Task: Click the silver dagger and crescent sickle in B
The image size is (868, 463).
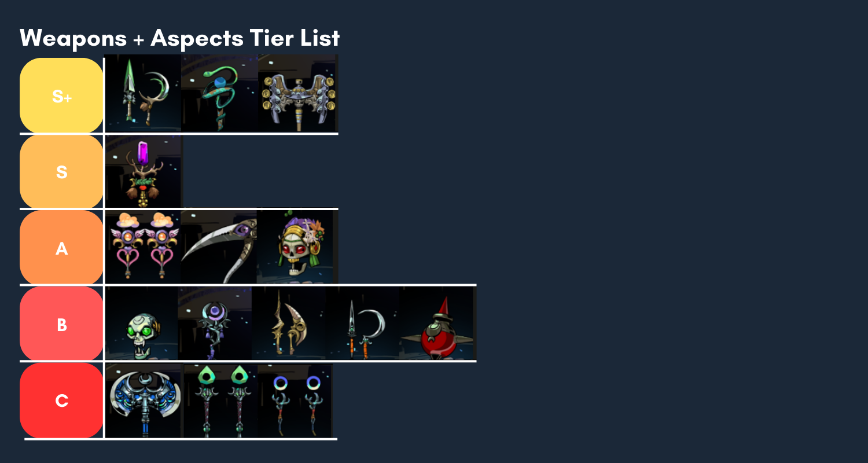Action: pyautogui.click(x=362, y=323)
